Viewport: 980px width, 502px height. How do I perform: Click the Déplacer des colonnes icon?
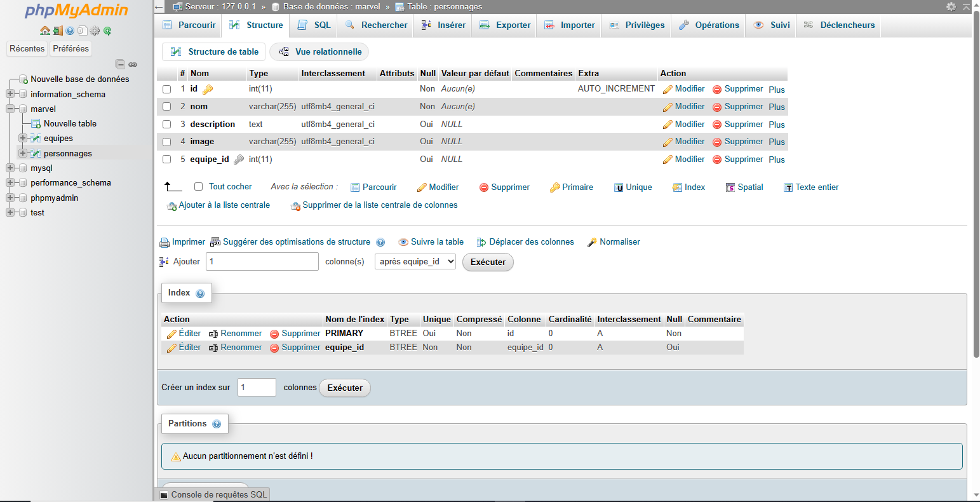point(481,242)
